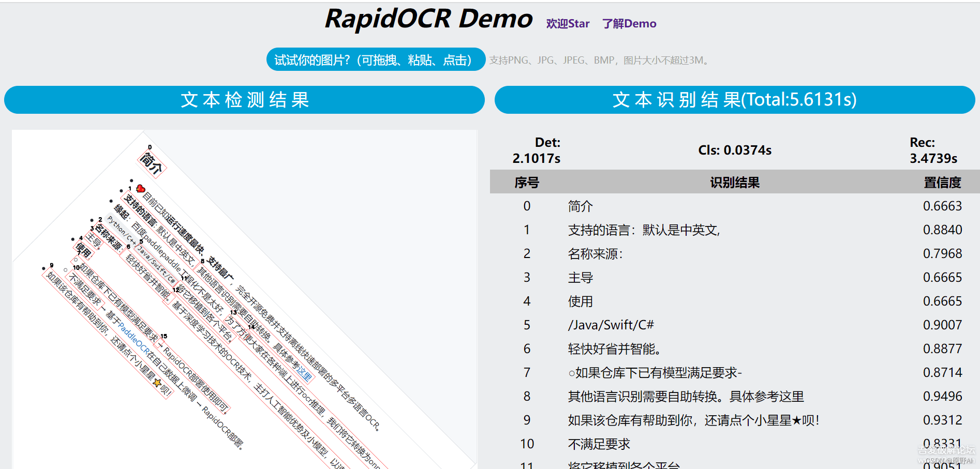Click the 文本识别结果 Total header bar
This screenshot has height=469, width=980.
735,100
